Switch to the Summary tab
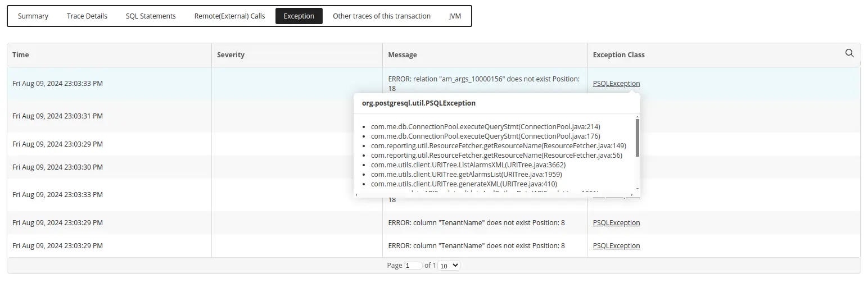Screen dimensions: 868x283 point(33,16)
